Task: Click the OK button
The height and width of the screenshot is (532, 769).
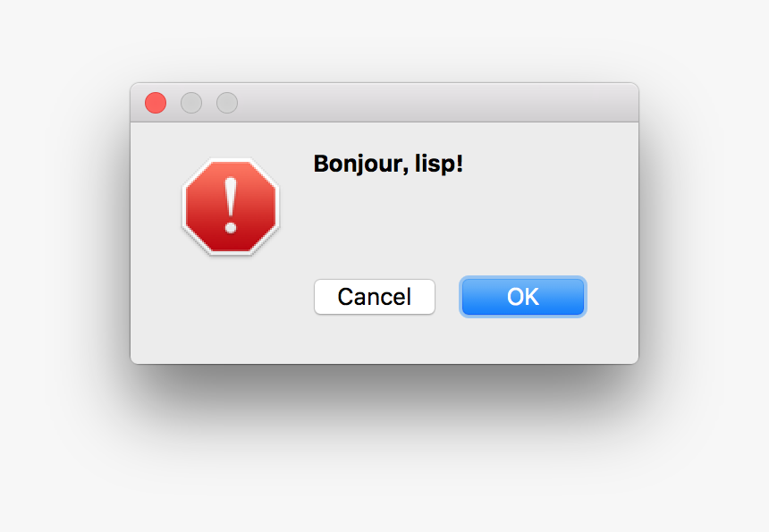Action: click(523, 297)
